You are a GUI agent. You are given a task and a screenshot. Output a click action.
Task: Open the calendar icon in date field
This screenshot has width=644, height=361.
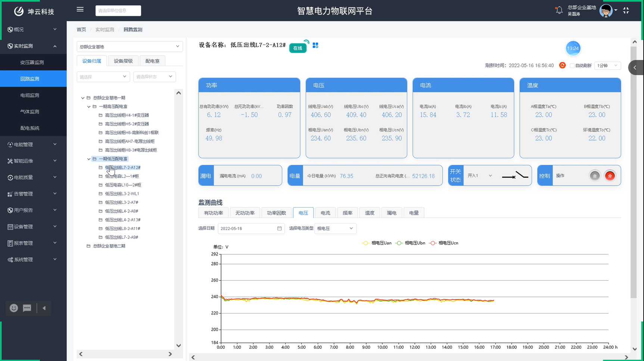279,228
